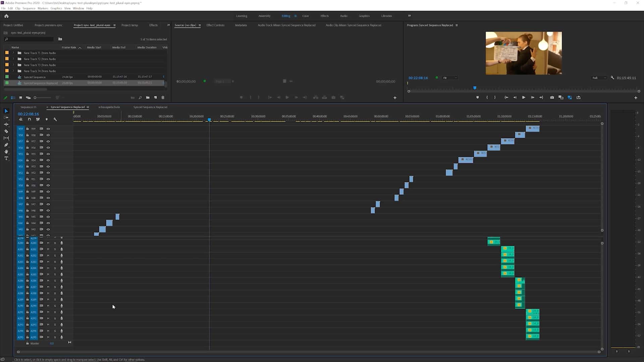Switch to the Color workspace
Screen dimensions: 644x362
pyautogui.click(x=305, y=16)
